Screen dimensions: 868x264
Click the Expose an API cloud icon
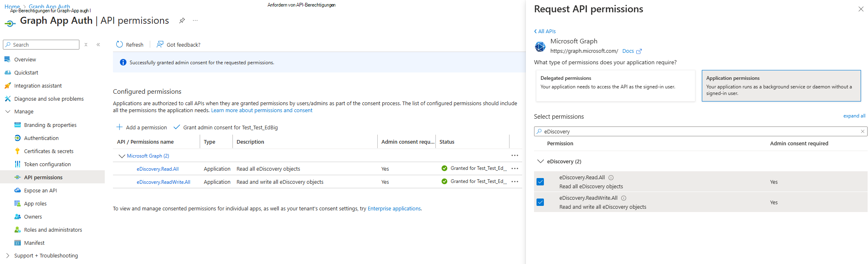[17, 190]
